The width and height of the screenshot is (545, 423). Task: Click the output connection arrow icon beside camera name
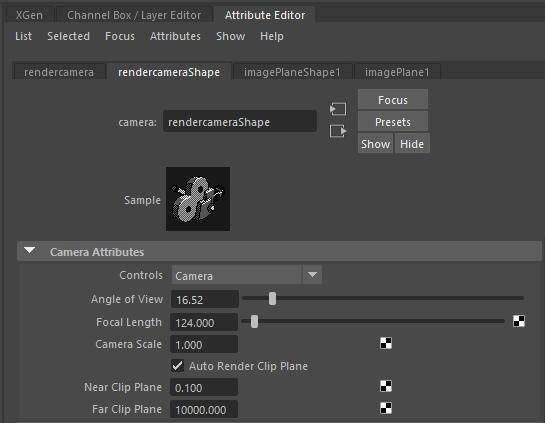tap(338, 131)
